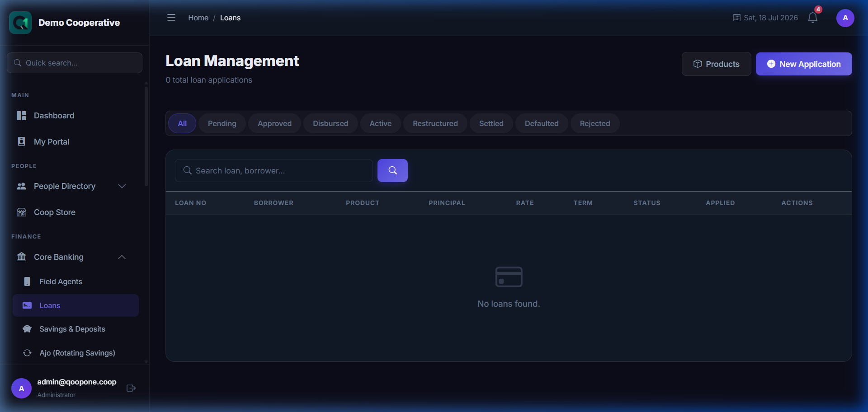Click admin@qoopone.coop user name
The width and height of the screenshot is (868, 412).
pyautogui.click(x=77, y=382)
